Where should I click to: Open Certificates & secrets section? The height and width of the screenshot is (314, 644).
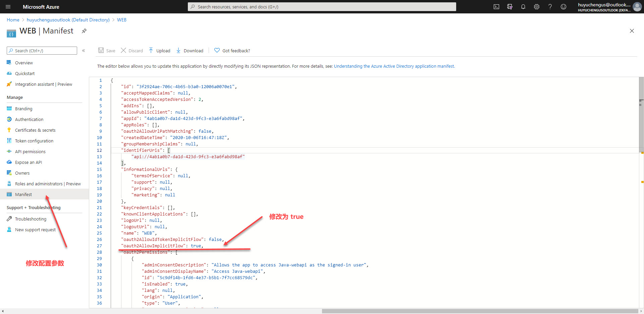(x=35, y=130)
